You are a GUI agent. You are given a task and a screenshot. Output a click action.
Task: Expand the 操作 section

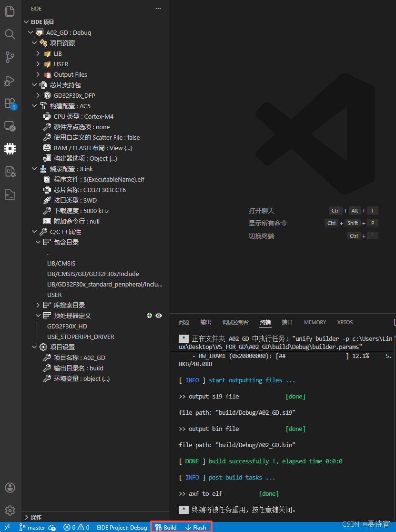[26, 517]
